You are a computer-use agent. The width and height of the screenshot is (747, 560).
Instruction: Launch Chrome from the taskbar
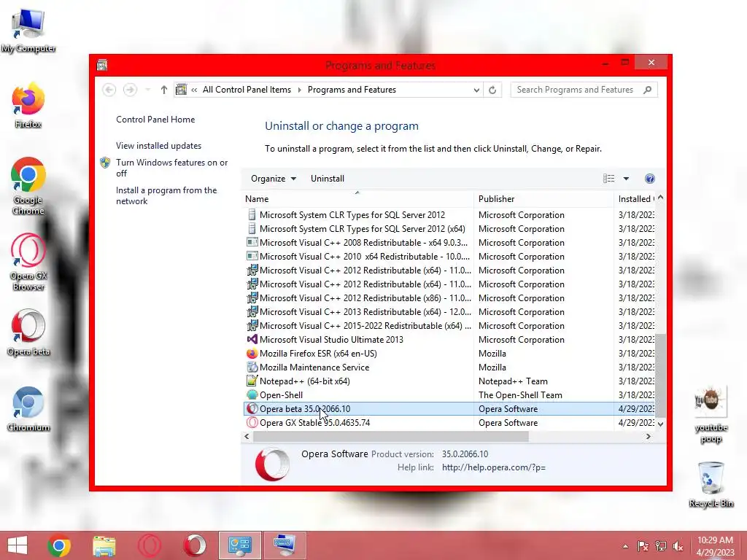[x=59, y=545]
